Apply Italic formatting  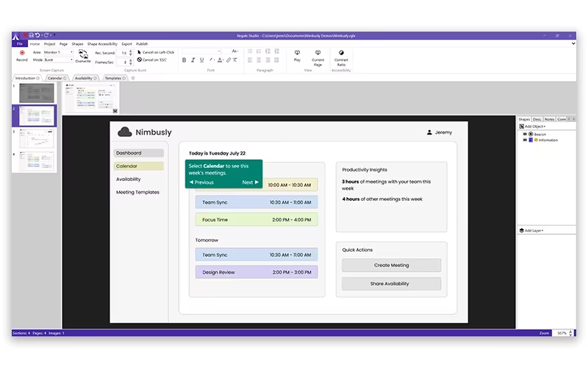(x=193, y=60)
